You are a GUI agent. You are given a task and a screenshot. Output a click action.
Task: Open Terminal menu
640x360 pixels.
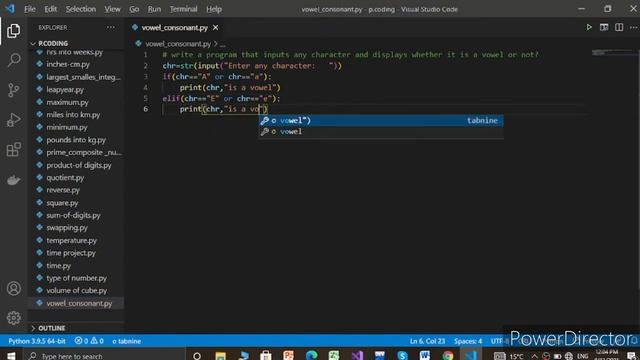pyautogui.click(x=183, y=9)
